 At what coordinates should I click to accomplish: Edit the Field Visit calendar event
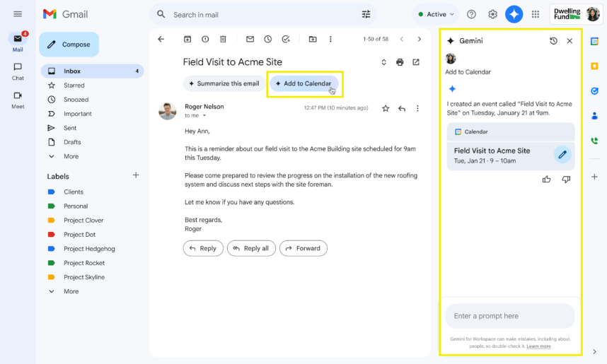562,155
